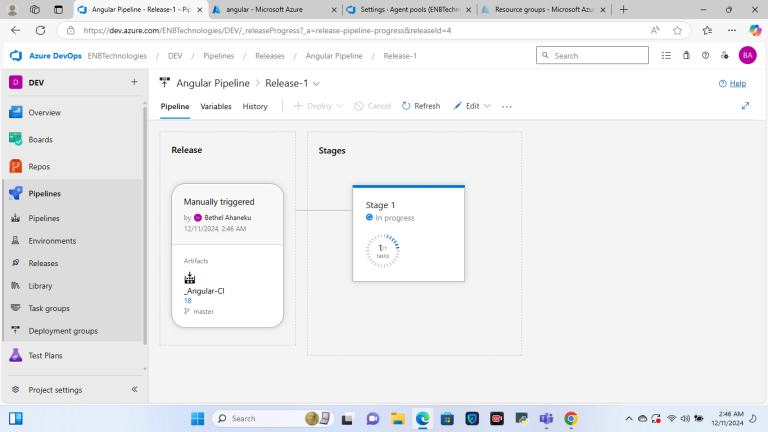The image size is (768, 432).
Task: Click the Refresh button
Action: tap(421, 106)
